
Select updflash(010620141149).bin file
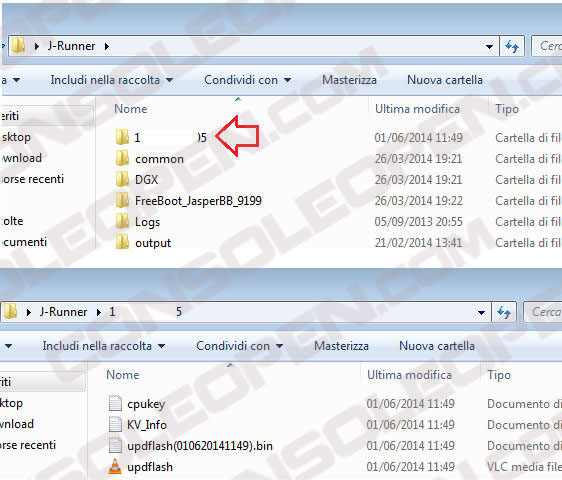point(200,446)
